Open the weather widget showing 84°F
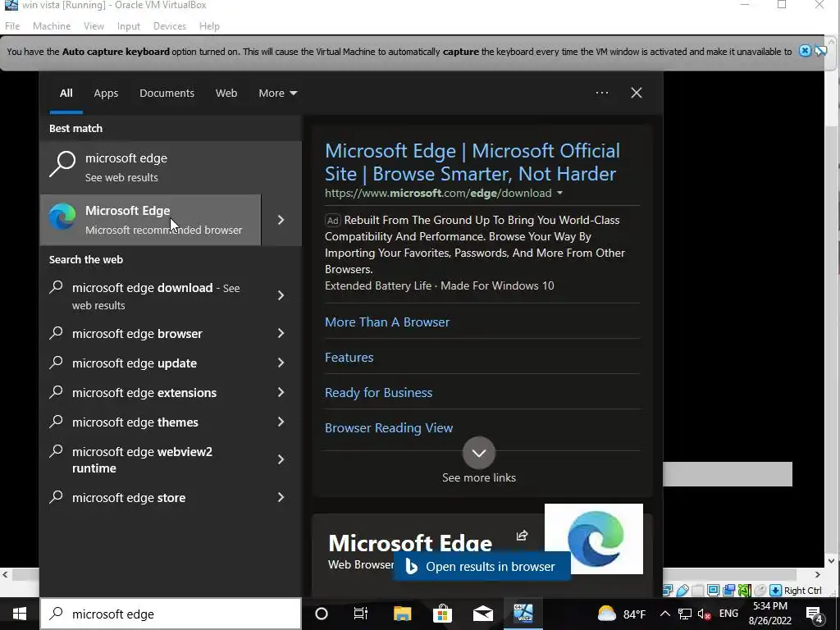This screenshot has height=630, width=840. (622, 614)
